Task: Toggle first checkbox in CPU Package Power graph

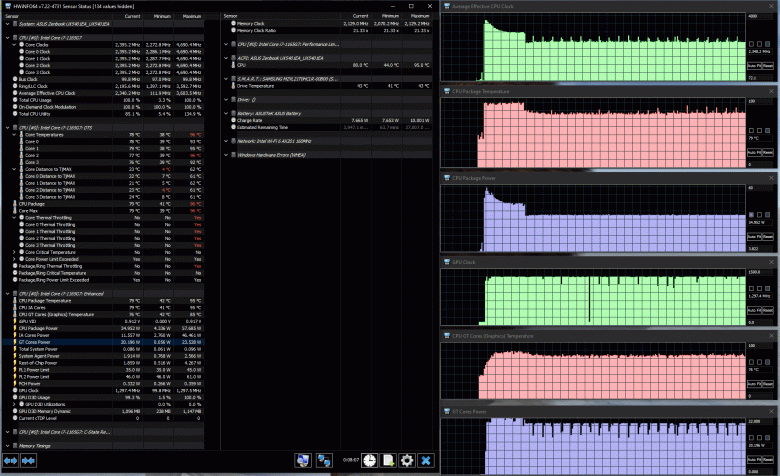Action: pyautogui.click(x=751, y=215)
